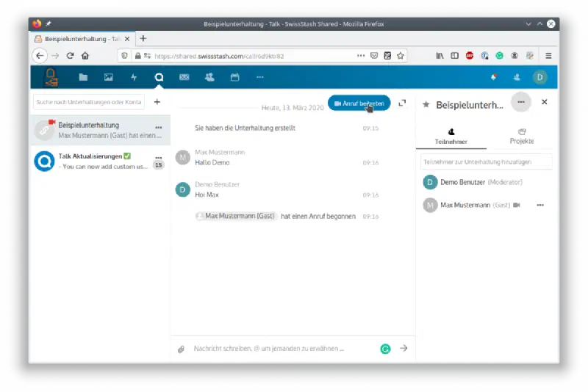Send message arrow button
Screen dimensions: 588x392
404,348
